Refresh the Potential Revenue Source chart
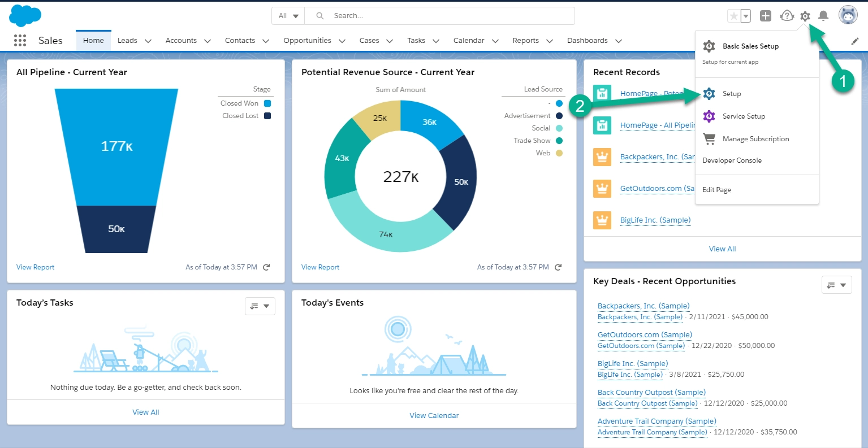Image resolution: width=868 pixels, height=448 pixels. point(558,267)
